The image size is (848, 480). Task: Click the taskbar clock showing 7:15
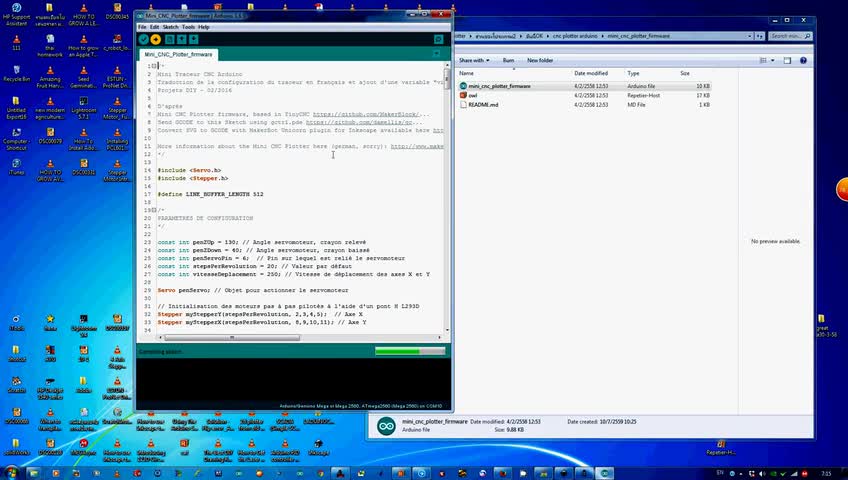coord(826,474)
